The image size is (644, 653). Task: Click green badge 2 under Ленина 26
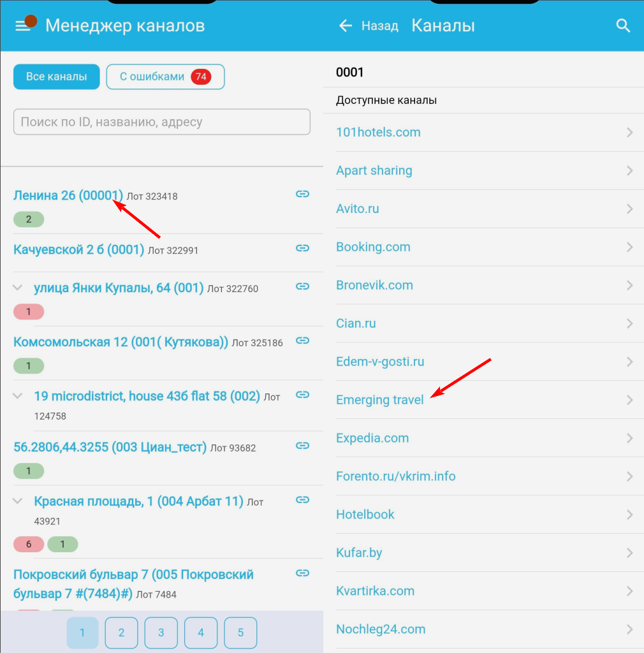click(29, 219)
